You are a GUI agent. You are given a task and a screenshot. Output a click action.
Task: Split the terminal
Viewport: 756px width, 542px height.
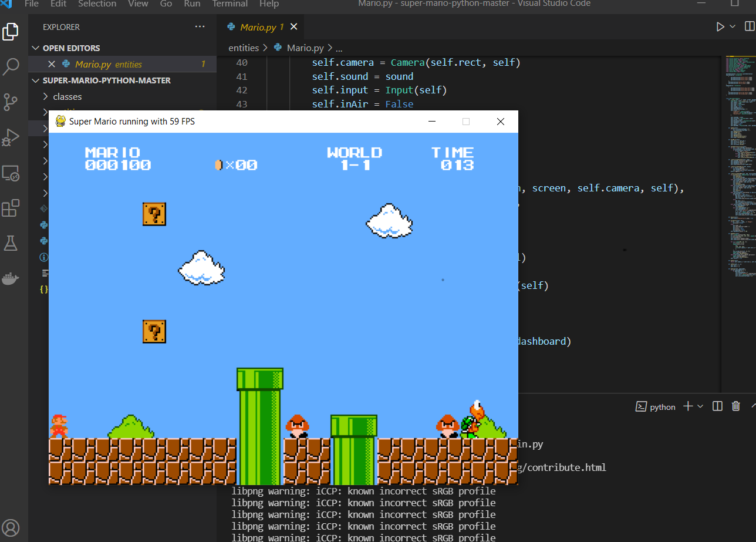[717, 406]
